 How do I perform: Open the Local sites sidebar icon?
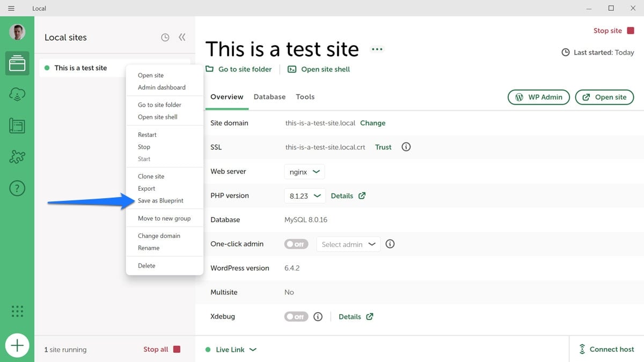pos(17,64)
